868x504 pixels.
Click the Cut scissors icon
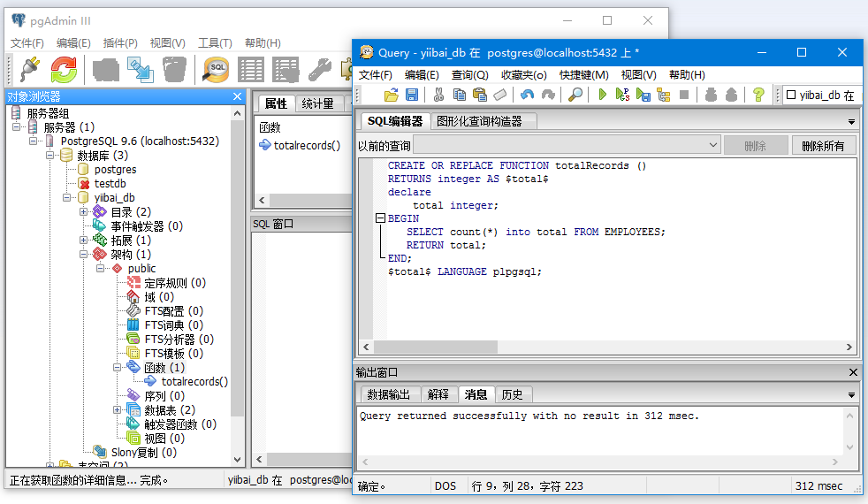click(x=438, y=95)
